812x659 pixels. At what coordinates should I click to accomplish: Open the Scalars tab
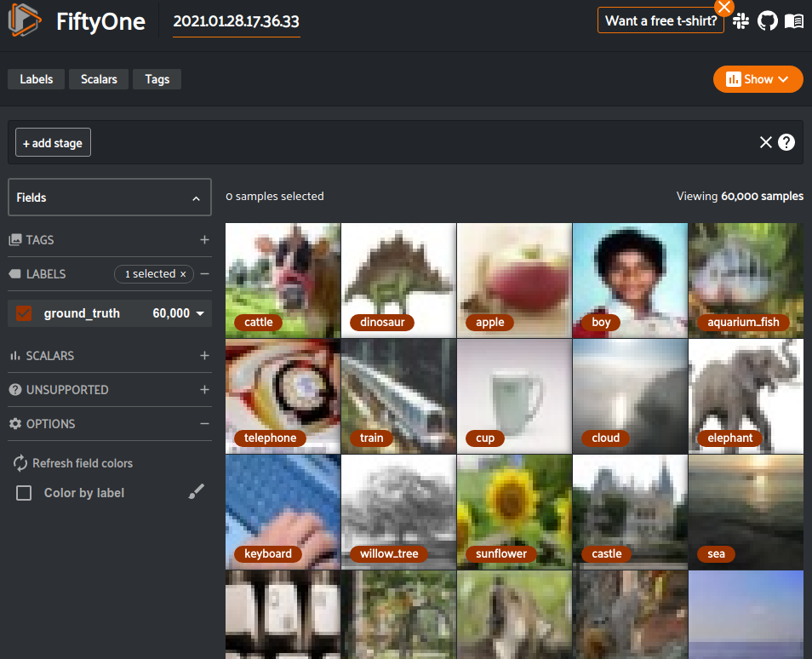click(x=99, y=79)
